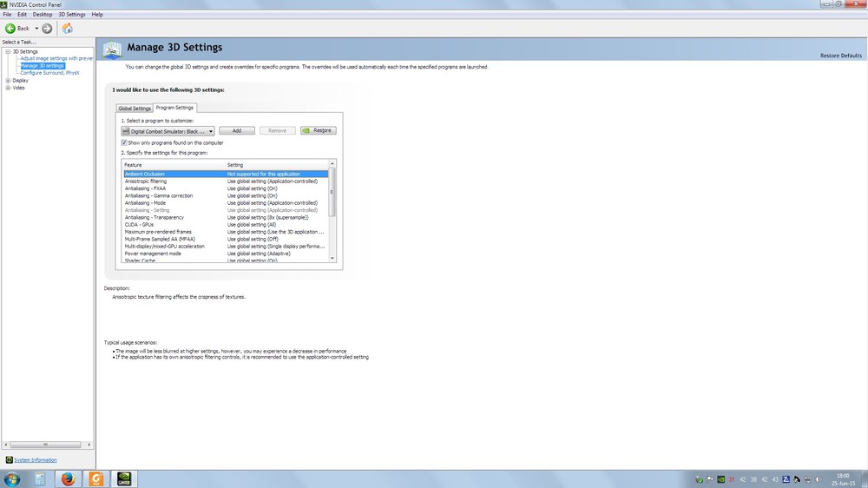Open the Edit menu
Viewport: 868px width, 488px height.
click(23, 15)
